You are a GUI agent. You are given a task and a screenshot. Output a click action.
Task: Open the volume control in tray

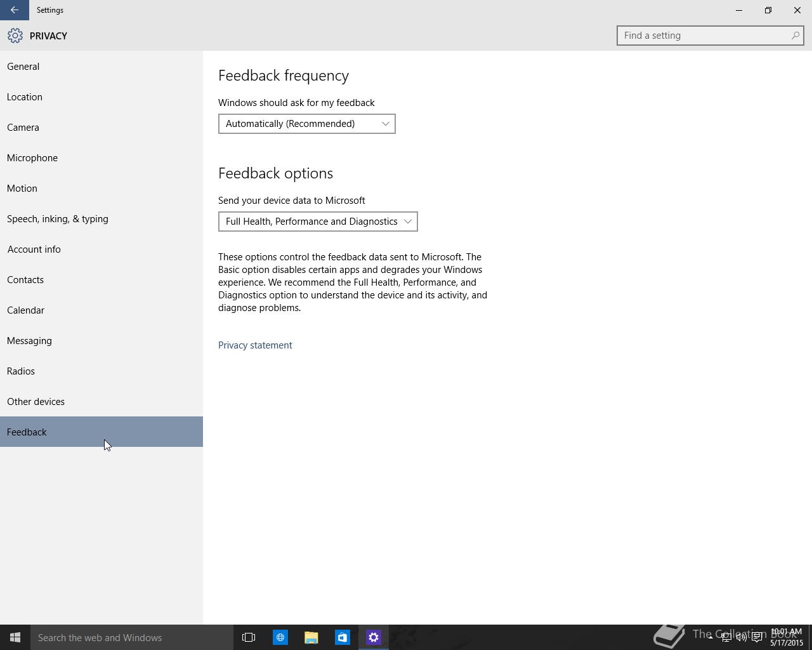coord(741,637)
